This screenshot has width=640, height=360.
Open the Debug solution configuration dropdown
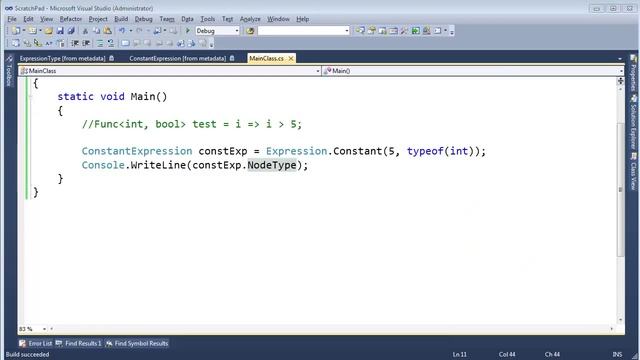tap(237, 31)
